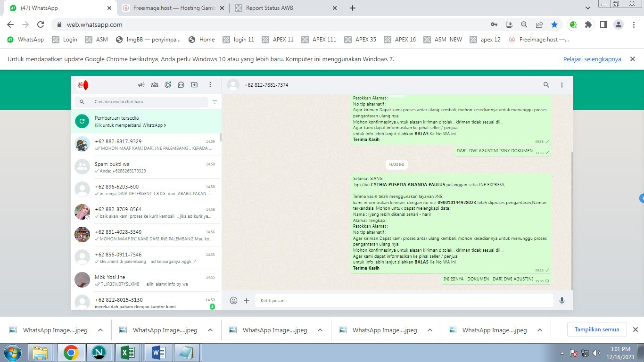Click the 'Ketik pesan' message input
Screen dimensions: 644x362
[404, 300]
